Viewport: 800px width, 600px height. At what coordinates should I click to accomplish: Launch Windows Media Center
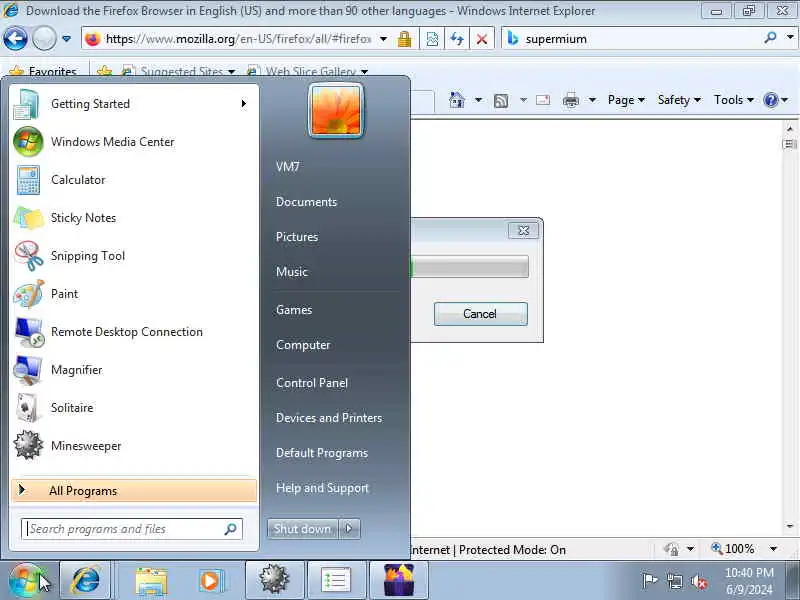133,142
